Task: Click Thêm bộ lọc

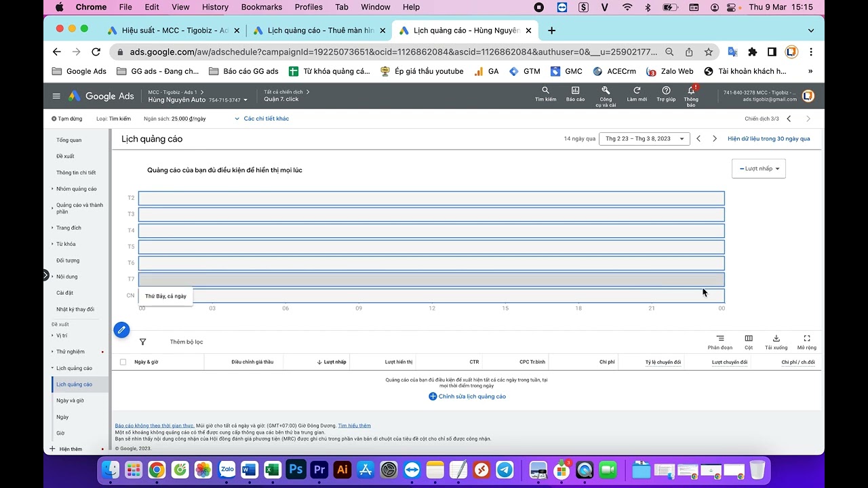Action: pyautogui.click(x=186, y=342)
